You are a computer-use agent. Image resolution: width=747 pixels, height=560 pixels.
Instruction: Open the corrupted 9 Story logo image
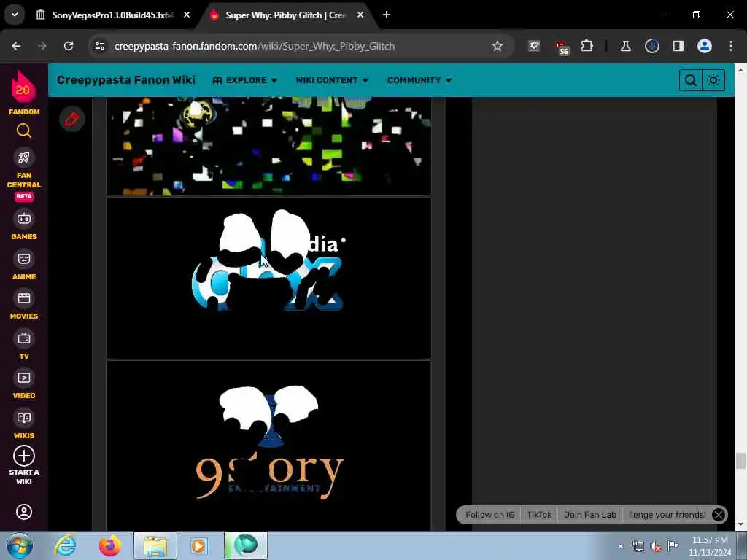pyautogui.click(x=268, y=446)
